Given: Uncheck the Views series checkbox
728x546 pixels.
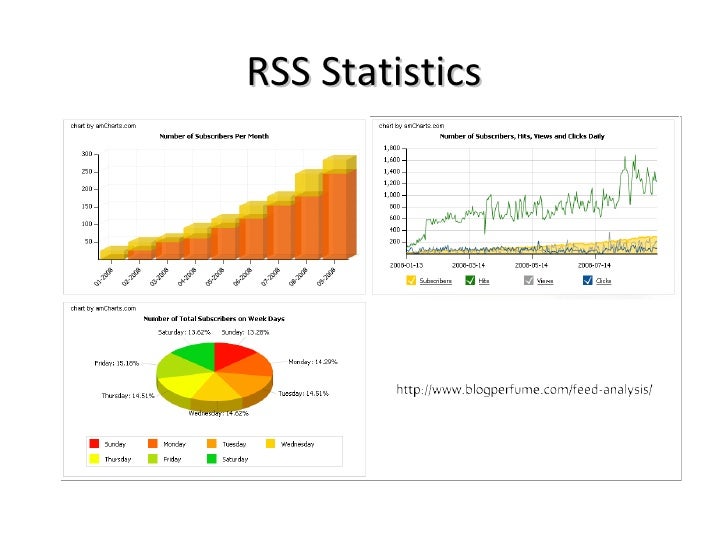Looking at the screenshot, I should coord(528,280).
